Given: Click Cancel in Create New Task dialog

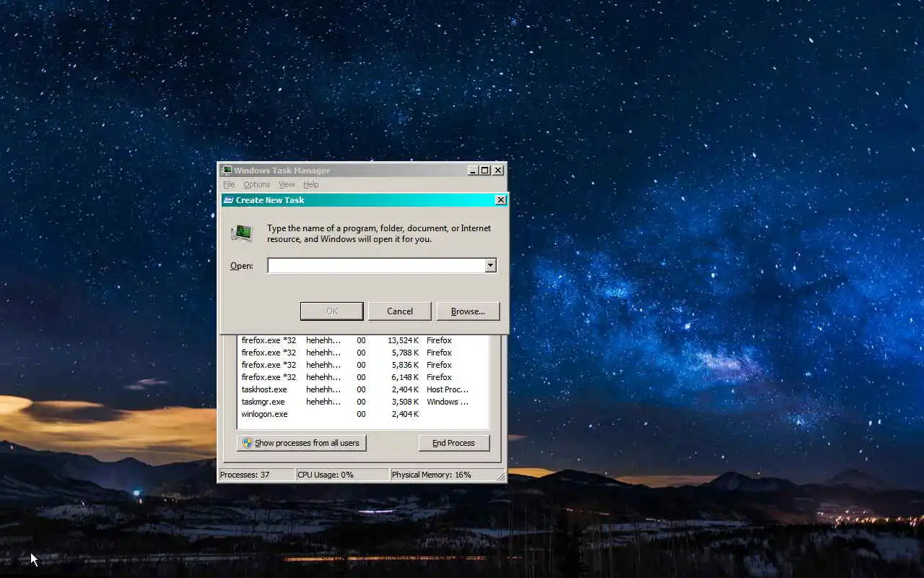Looking at the screenshot, I should 400,311.
